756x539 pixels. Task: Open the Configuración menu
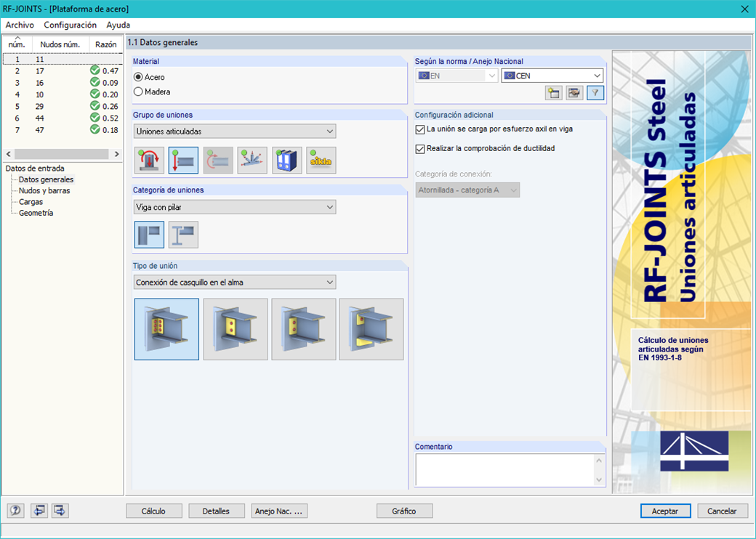coord(69,25)
